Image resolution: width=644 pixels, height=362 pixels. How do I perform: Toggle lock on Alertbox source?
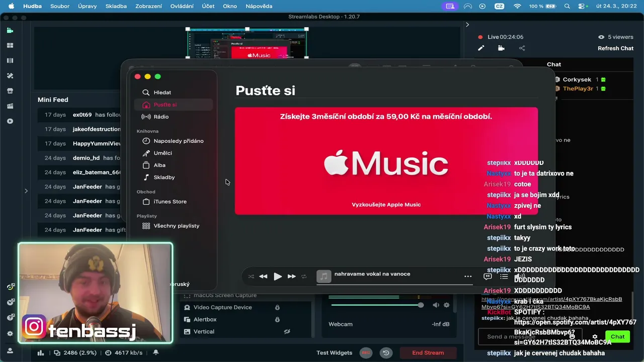277,319
